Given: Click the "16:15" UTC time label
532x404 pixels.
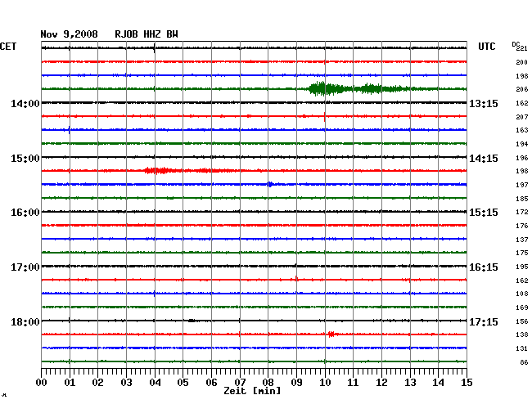Looking at the screenshot, I should pyautogui.click(x=484, y=267).
